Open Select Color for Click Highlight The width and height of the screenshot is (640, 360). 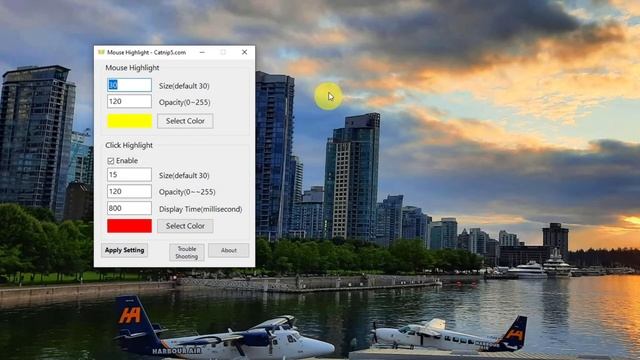[x=185, y=226]
